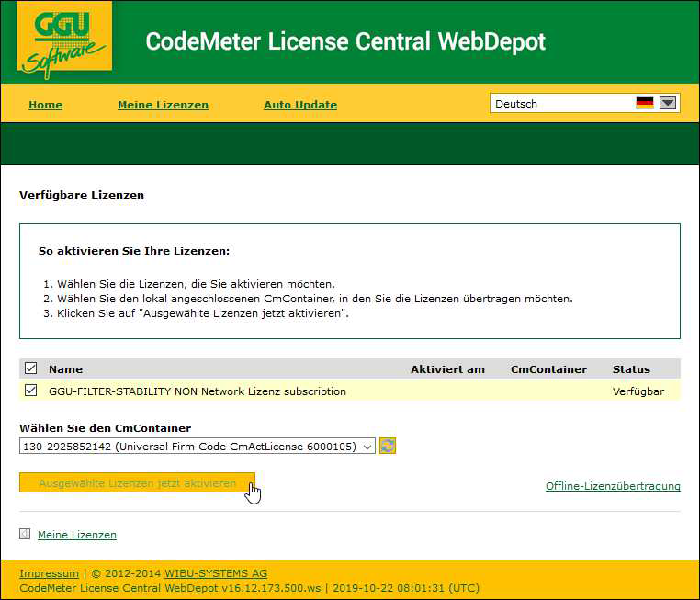
Task: Click the back arrow beside bottom Meine Lizenzen
Action: [x=25, y=534]
